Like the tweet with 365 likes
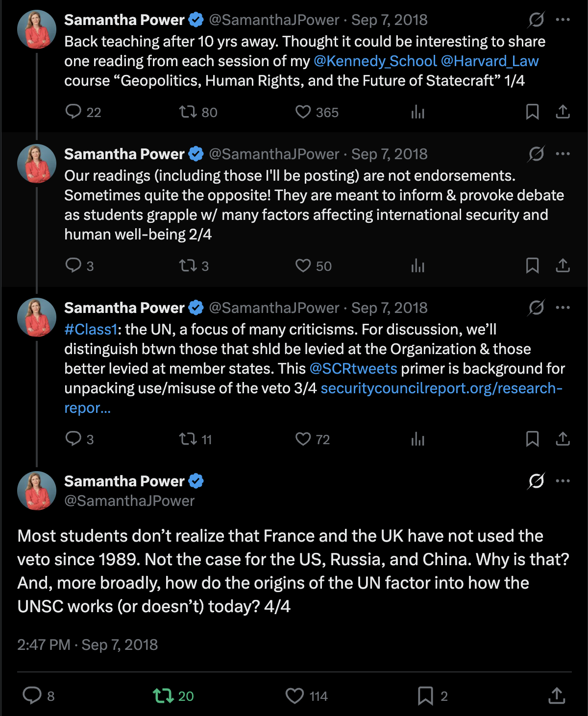Viewport: 588px width, 716px height. click(303, 112)
